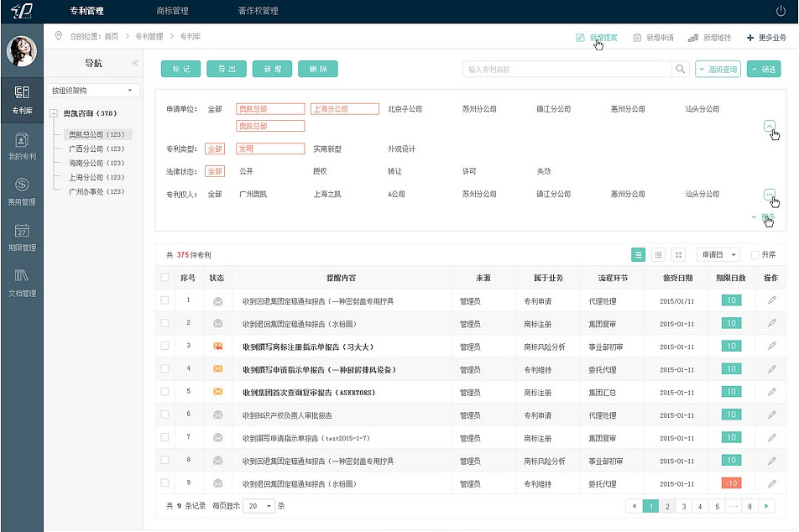The height and width of the screenshot is (532, 799).
Task: Switch to grid view icon
Action: tap(679, 254)
